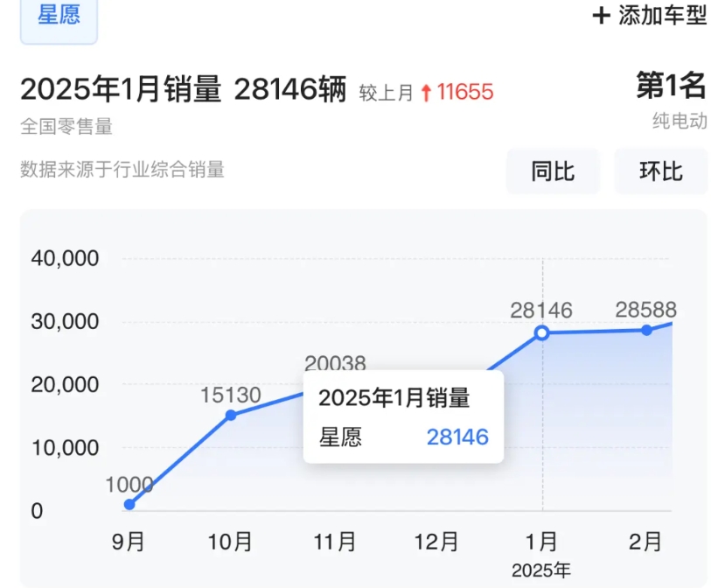Screen dimensions: 711x588
Task: Click the 纯电动 category label
Action: pos(680,121)
